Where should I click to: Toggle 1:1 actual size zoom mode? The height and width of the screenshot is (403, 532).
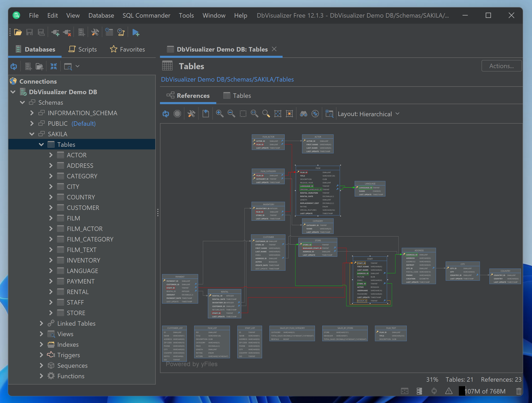tap(254, 114)
